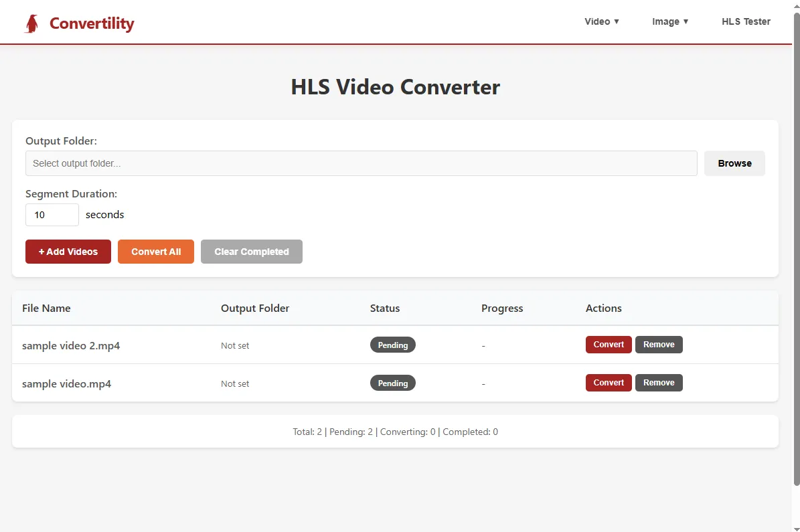Click the Pending badge for sample video 2.mp4
Viewport: 800px width, 532px height.
[x=392, y=344]
